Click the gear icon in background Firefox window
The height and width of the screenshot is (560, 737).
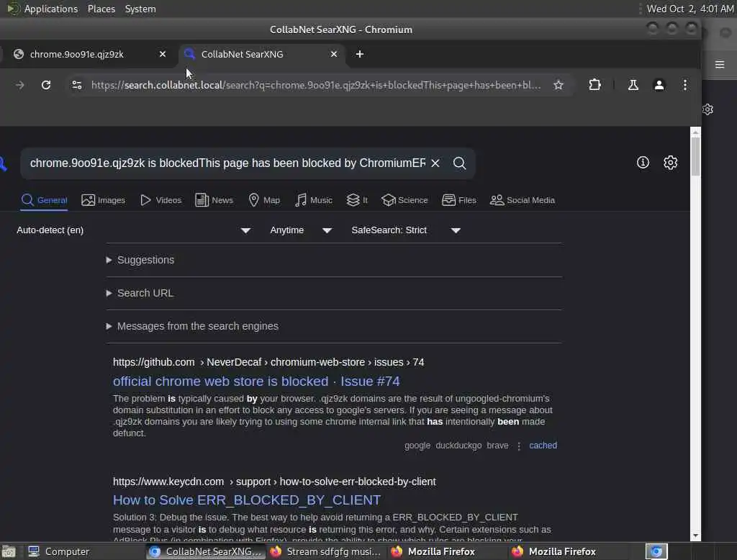tap(708, 109)
